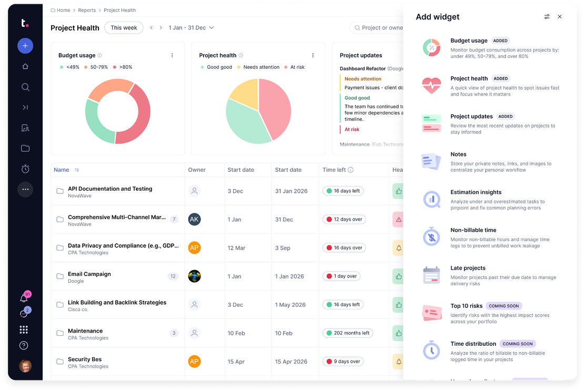Select Non-billable time widget
The height and width of the screenshot is (392, 585).
(x=491, y=238)
